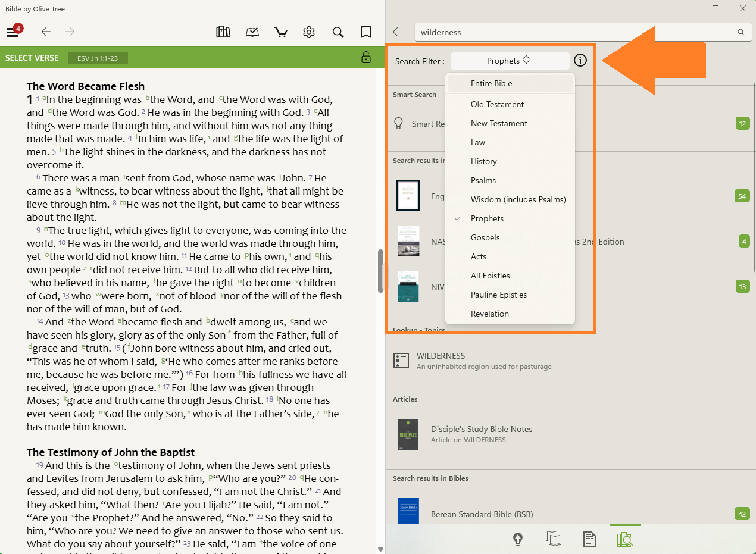
Task: Select Law filter option
Action: coord(510,142)
